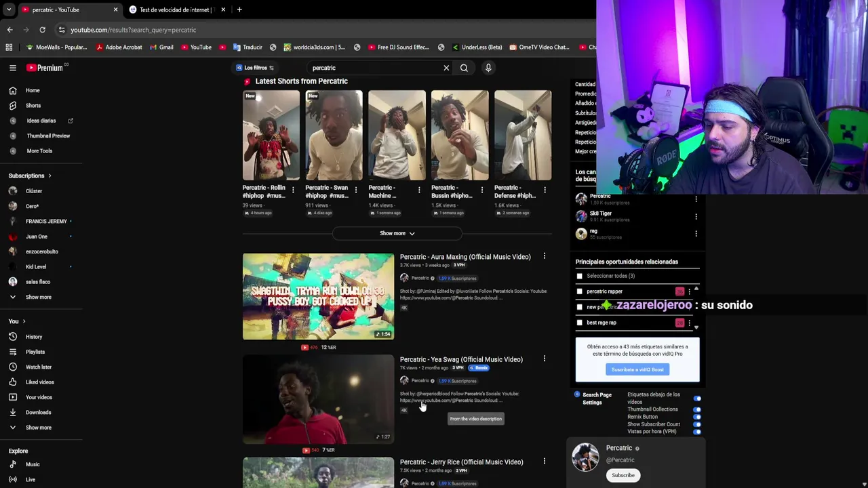Open the Percatric - Swan short thumbnail
This screenshot has height=488, width=868.
click(x=334, y=135)
